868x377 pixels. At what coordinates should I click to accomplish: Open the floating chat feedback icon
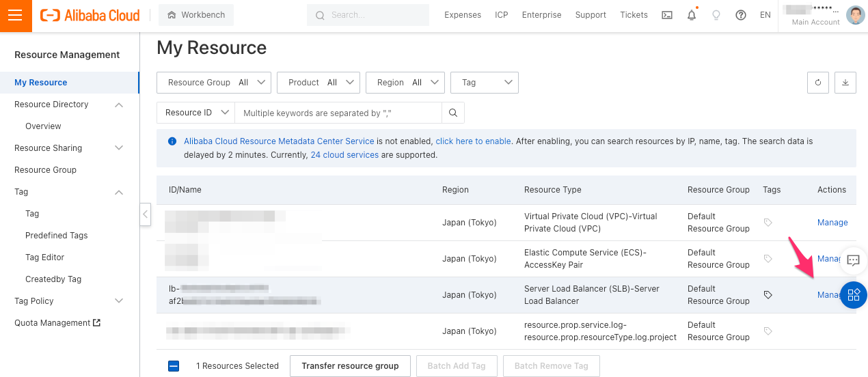click(x=853, y=260)
